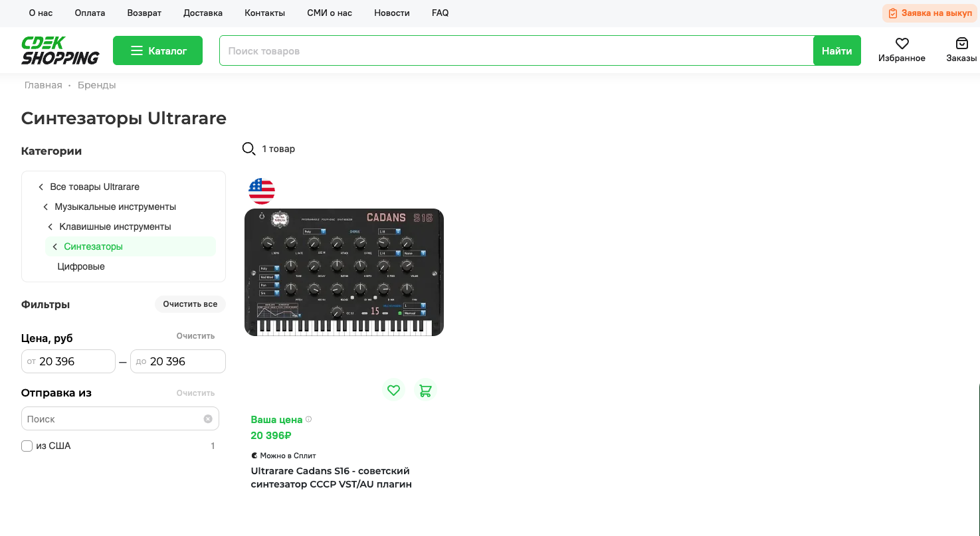Click the USA flag badge on product

[262, 191]
